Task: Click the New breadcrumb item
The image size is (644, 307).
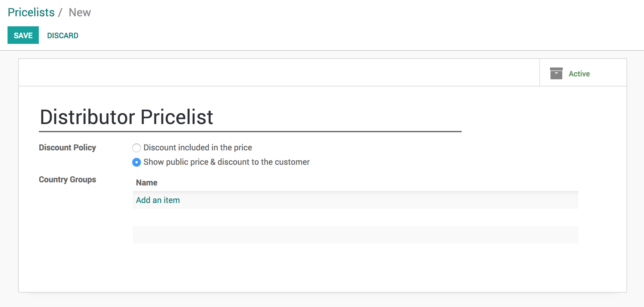Action: (80, 13)
